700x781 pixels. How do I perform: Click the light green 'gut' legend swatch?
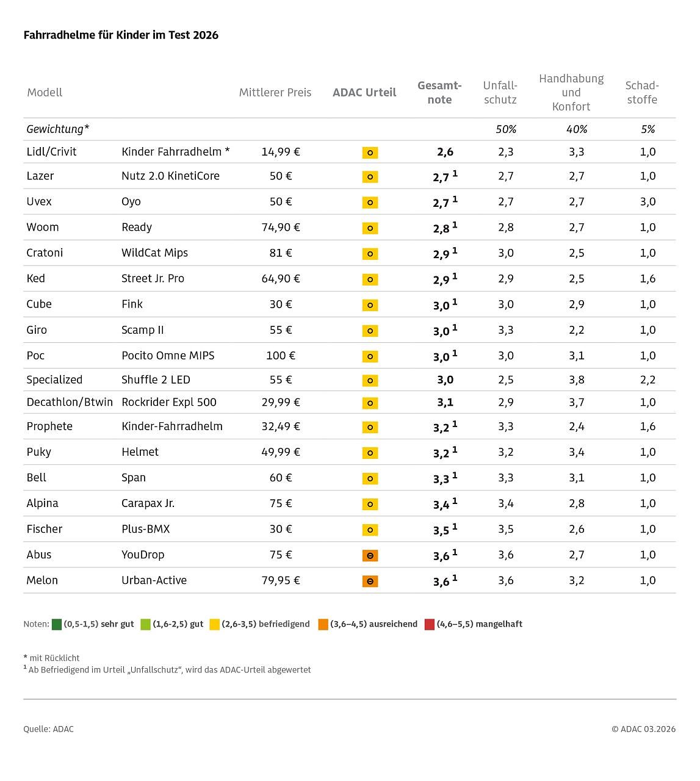point(145,624)
